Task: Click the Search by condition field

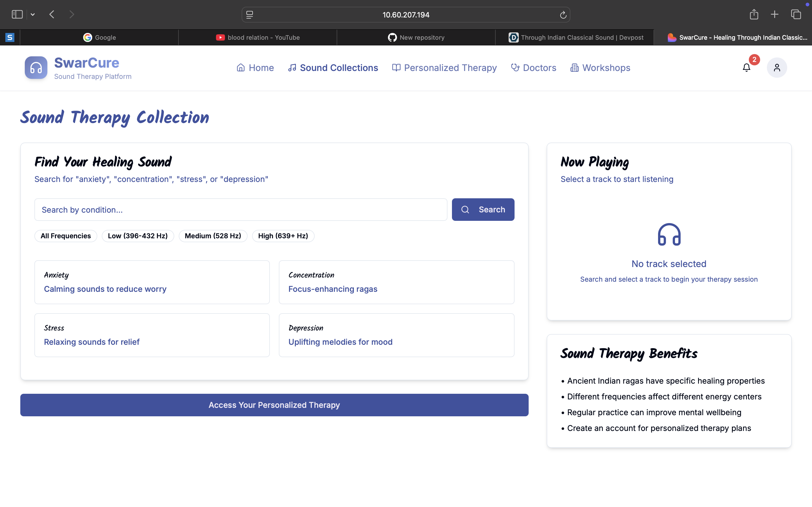Action: pyautogui.click(x=240, y=210)
